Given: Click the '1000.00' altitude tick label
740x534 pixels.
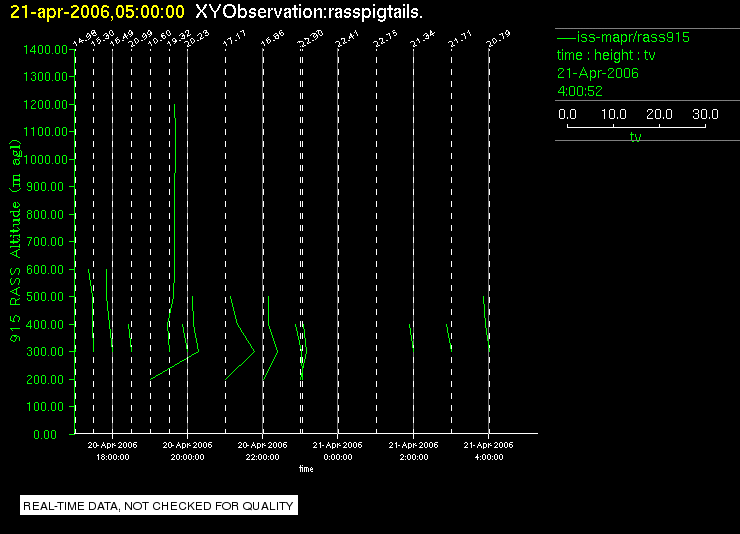Looking at the screenshot, I should pos(45,159).
